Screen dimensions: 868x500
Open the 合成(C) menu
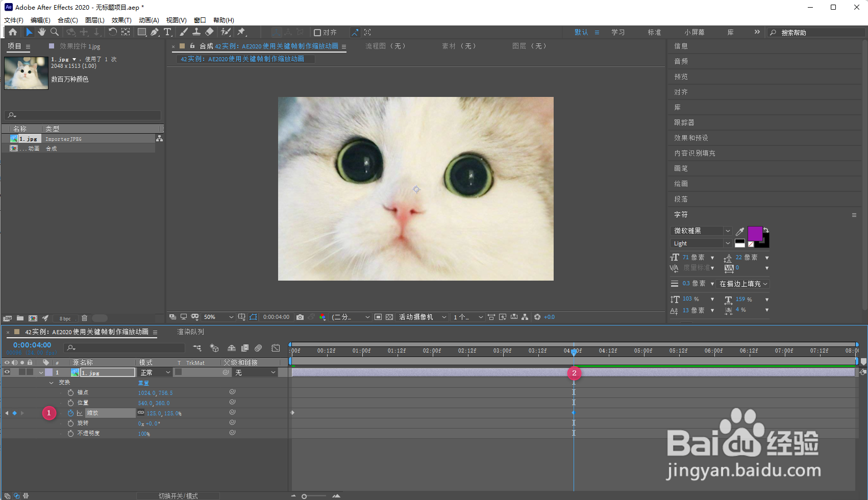(x=68, y=20)
